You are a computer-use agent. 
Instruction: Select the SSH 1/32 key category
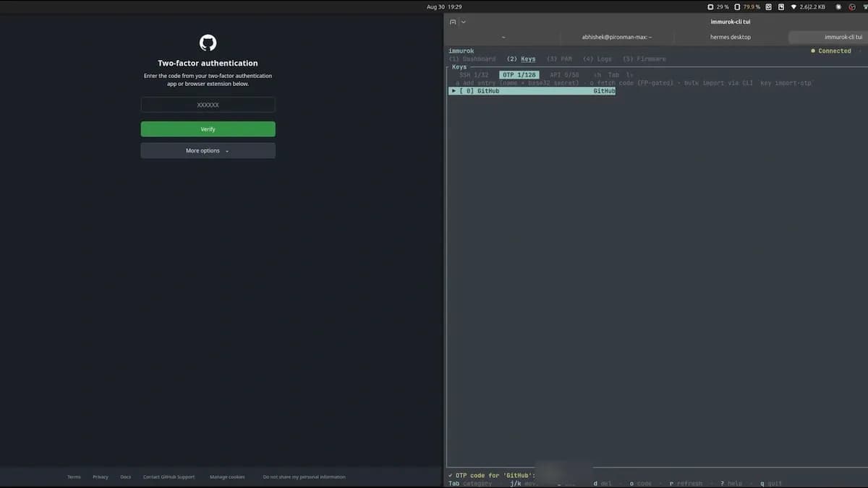click(474, 75)
